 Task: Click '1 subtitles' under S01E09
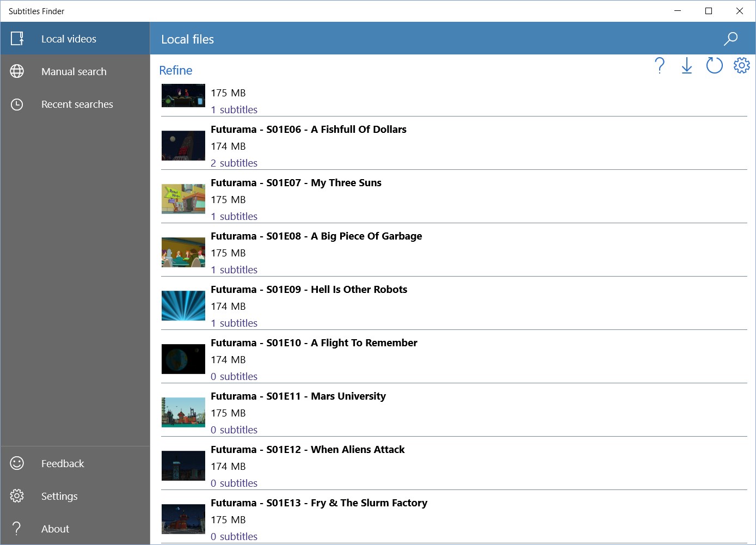pos(234,323)
